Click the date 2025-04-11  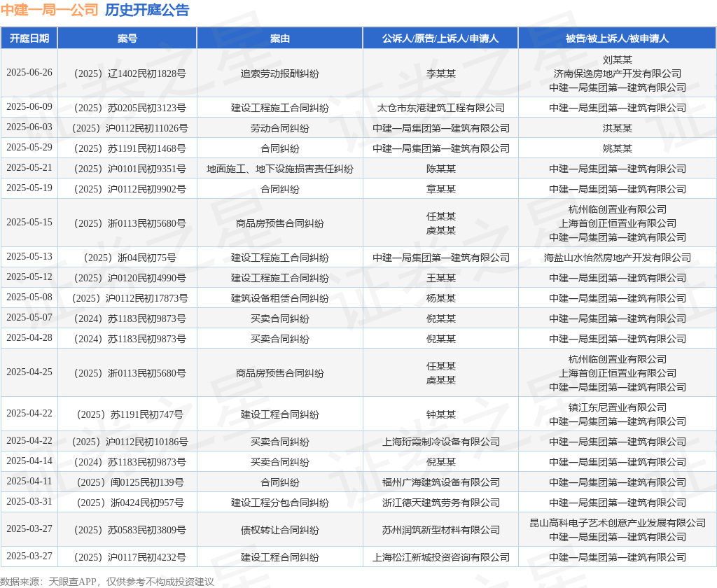29,482
